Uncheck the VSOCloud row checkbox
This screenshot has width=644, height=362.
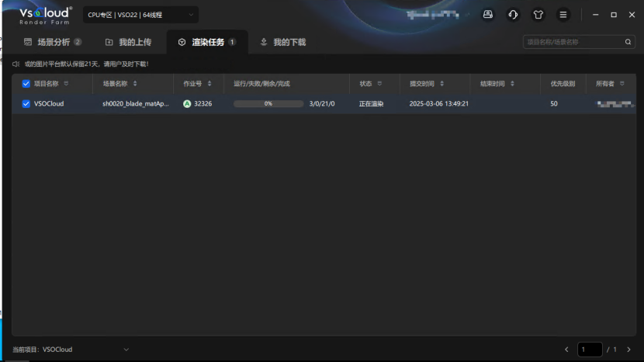point(26,103)
